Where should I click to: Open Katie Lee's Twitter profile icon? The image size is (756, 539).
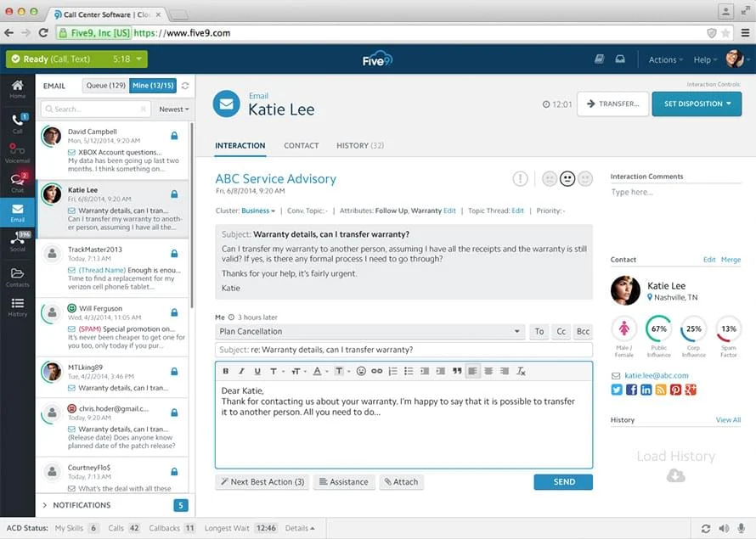tap(617, 390)
